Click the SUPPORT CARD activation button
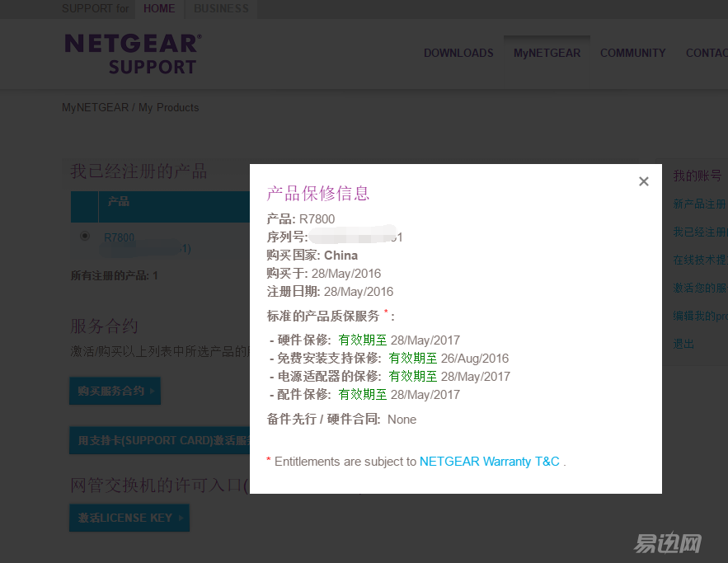728x563 pixels. click(160, 440)
